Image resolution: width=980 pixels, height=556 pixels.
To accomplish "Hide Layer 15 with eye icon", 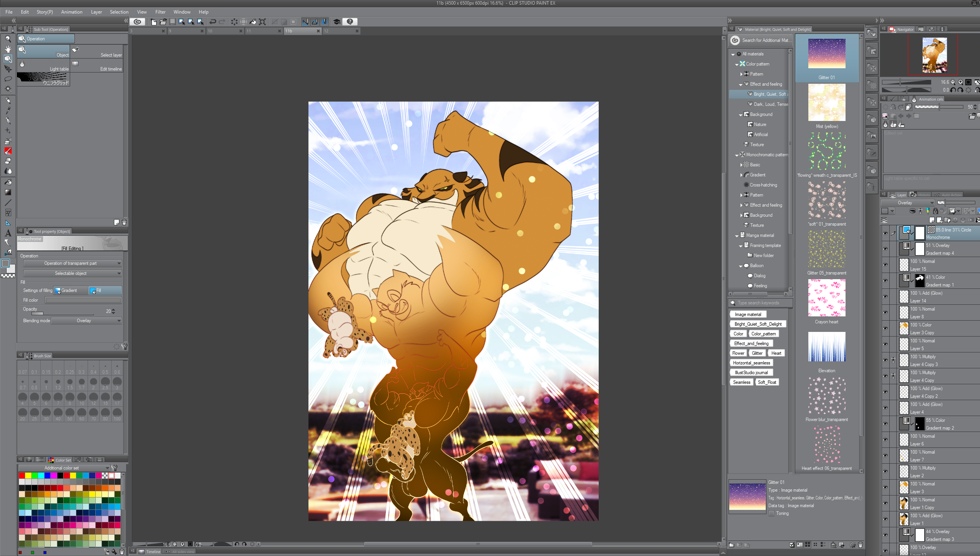I will click(885, 265).
